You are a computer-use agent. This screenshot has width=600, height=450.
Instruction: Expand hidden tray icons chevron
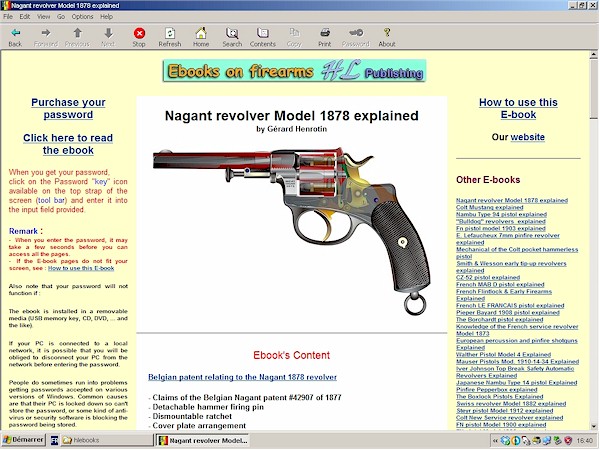pos(496,441)
